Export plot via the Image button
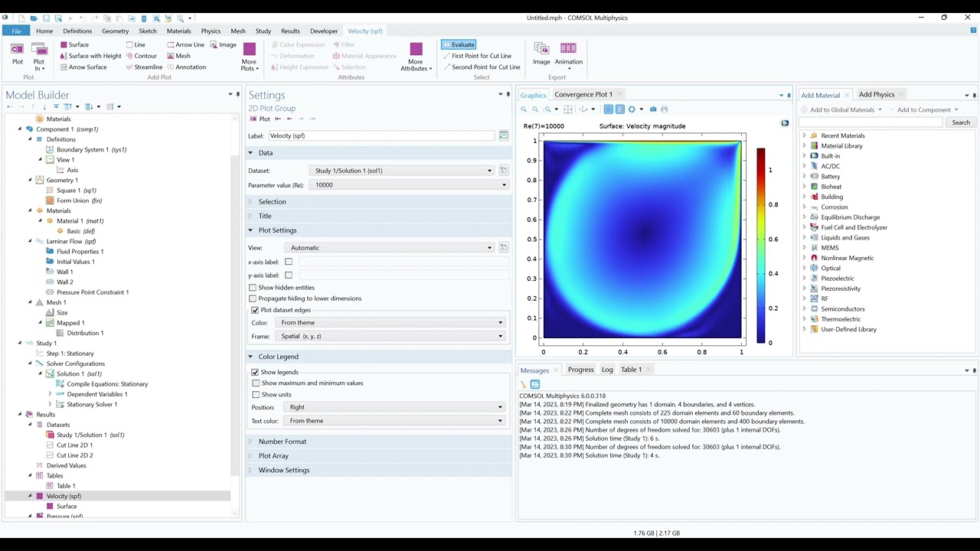The image size is (980, 551). (541, 54)
